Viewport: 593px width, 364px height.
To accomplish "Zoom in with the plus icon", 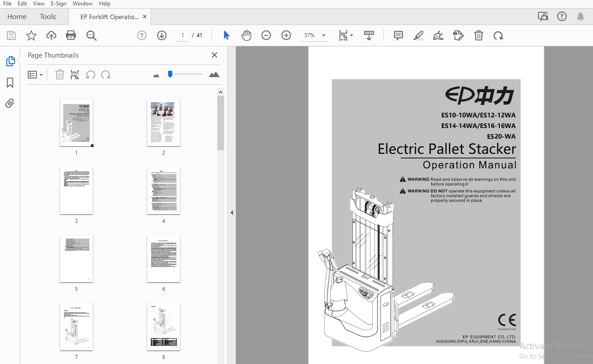I will (x=286, y=35).
